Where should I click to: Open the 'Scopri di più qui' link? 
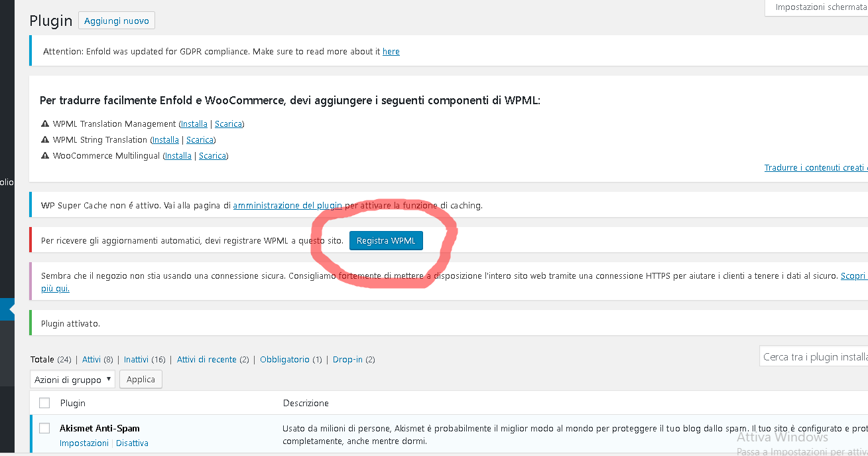pyautogui.click(x=854, y=275)
